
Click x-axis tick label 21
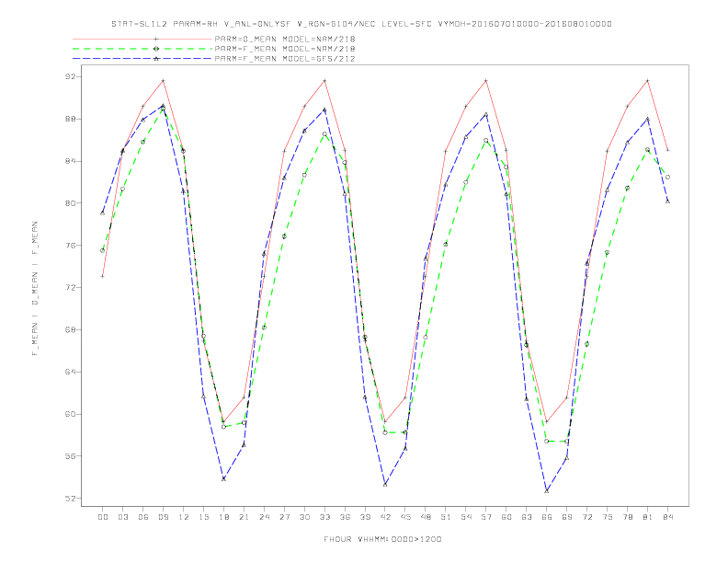[x=244, y=517]
